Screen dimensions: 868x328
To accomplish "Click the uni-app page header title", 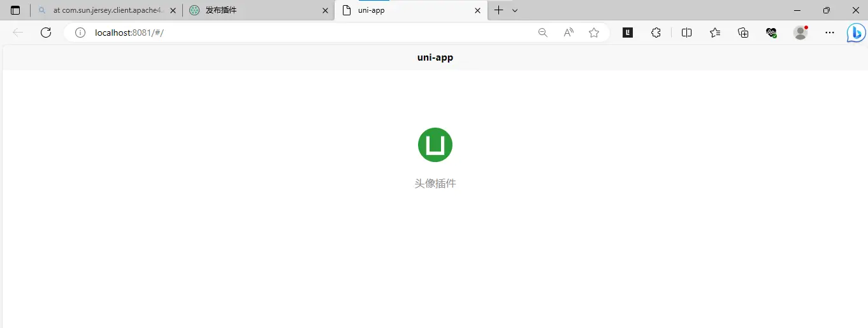I will click(x=435, y=57).
